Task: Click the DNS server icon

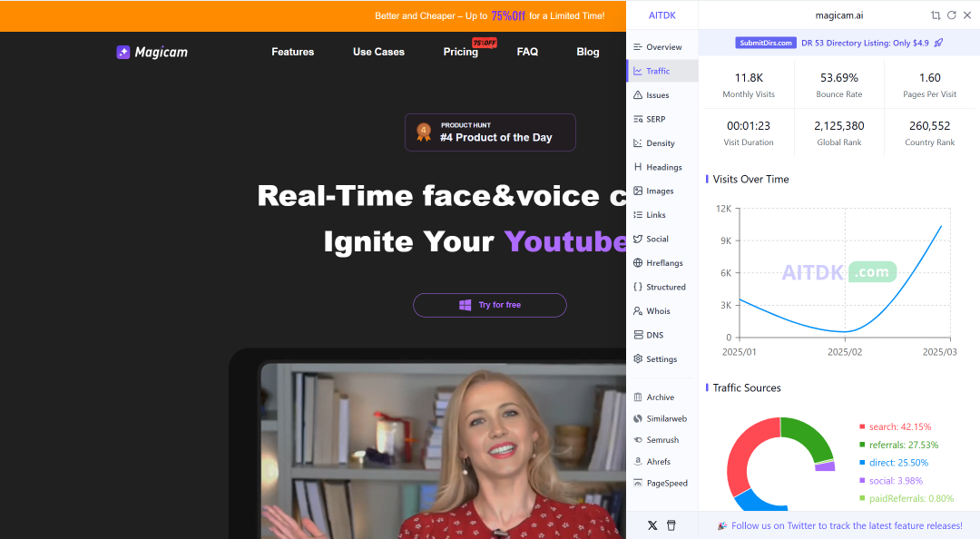Action: (638, 335)
